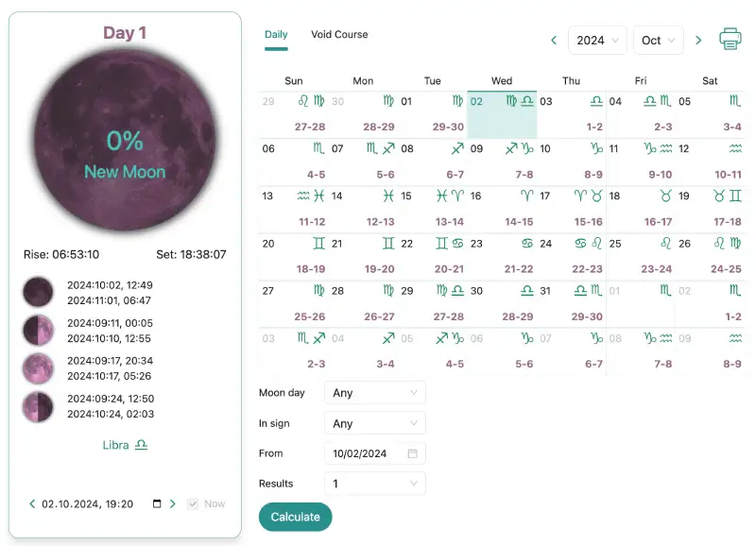Click the full moon phase icon

[x=39, y=368]
